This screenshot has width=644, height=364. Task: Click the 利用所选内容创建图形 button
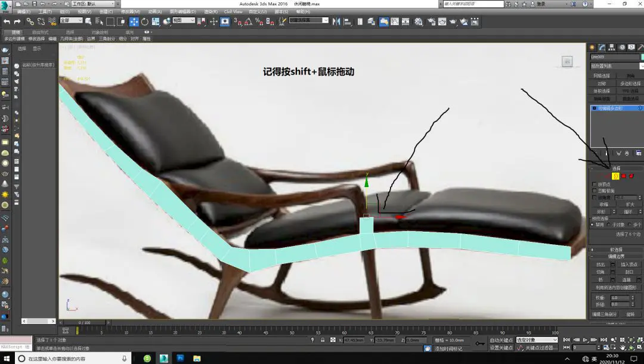616,288
